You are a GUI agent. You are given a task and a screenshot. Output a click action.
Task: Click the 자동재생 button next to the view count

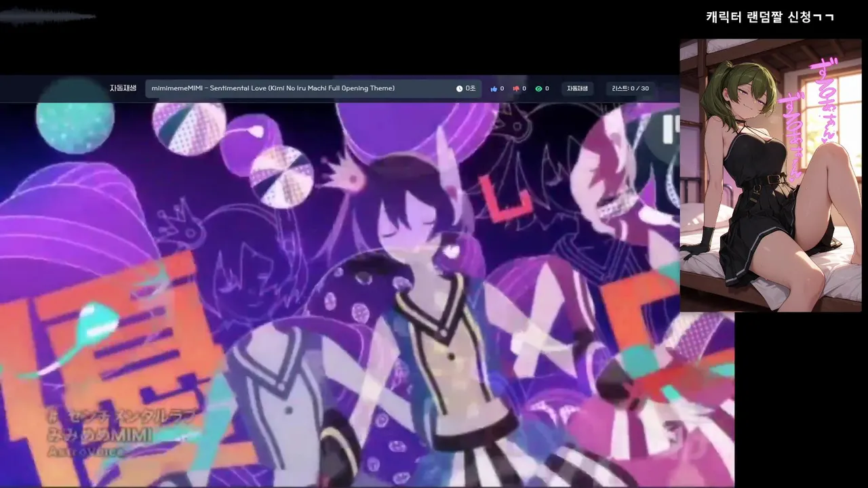point(578,89)
